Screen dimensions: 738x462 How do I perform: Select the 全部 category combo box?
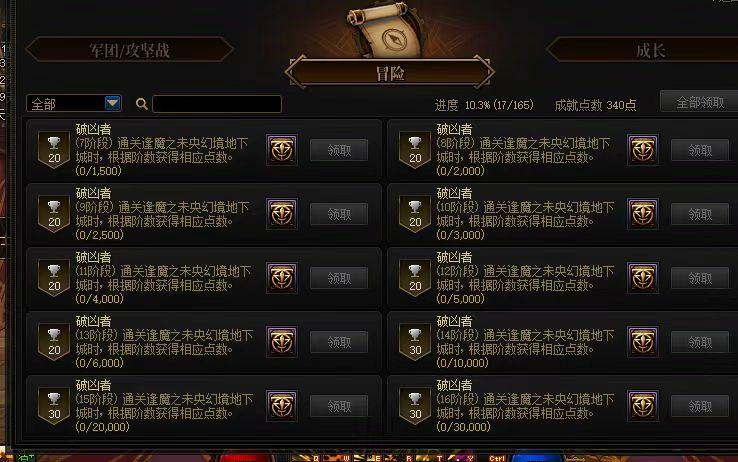[74, 104]
